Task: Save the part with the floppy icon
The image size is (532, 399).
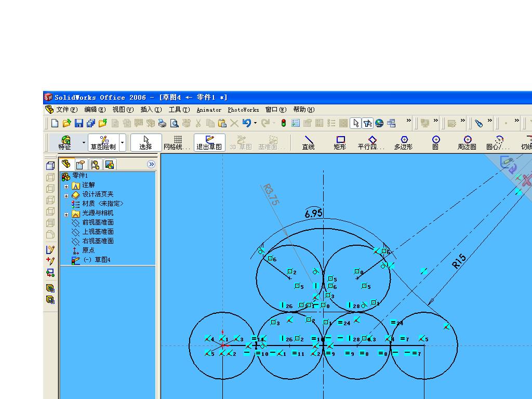Action: (79, 123)
